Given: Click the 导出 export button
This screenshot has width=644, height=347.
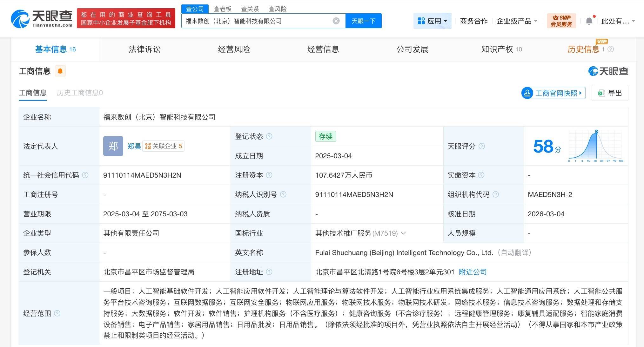Looking at the screenshot, I should (x=610, y=93).
